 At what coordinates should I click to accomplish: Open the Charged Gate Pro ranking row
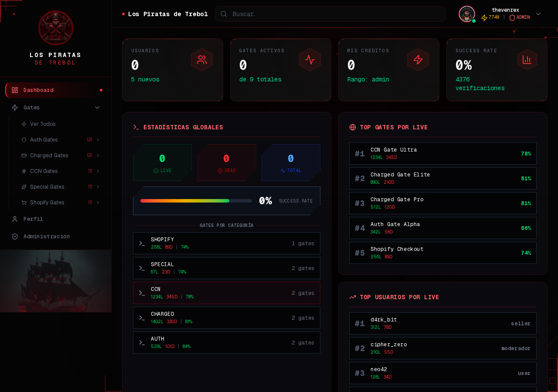click(x=443, y=203)
